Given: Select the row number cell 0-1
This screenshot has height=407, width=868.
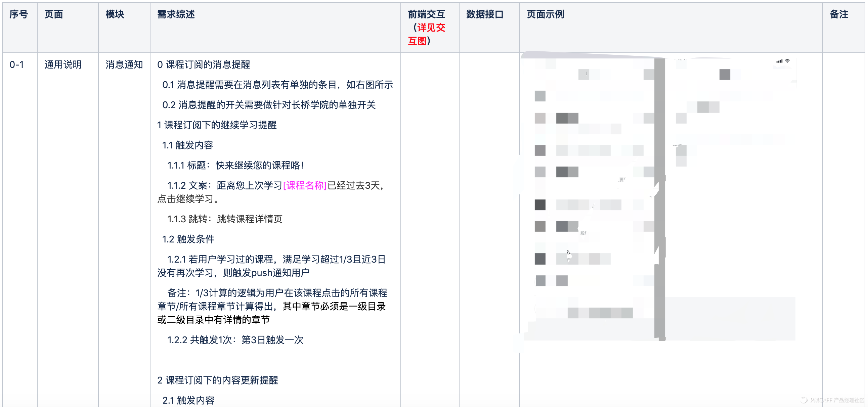Looking at the screenshot, I should pyautogui.click(x=16, y=65).
